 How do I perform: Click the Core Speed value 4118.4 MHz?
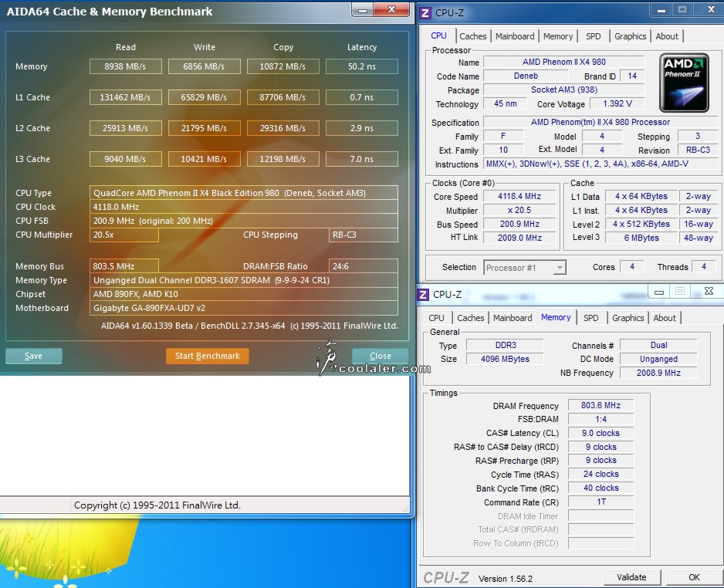[x=519, y=197]
